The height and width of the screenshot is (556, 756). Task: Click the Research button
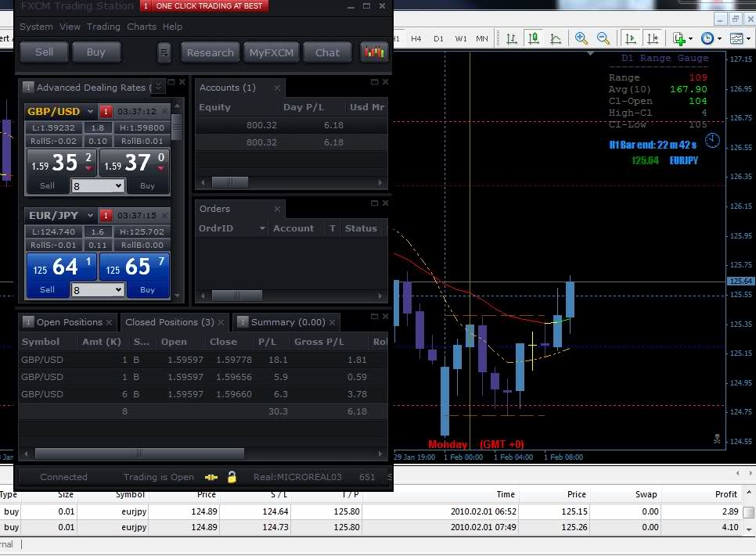click(x=210, y=52)
